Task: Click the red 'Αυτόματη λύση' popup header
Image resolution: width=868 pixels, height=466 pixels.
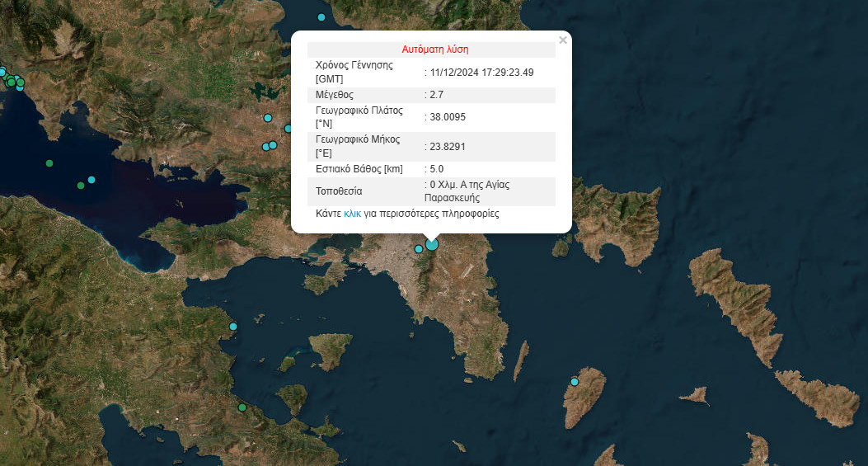Action: (434, 49)
